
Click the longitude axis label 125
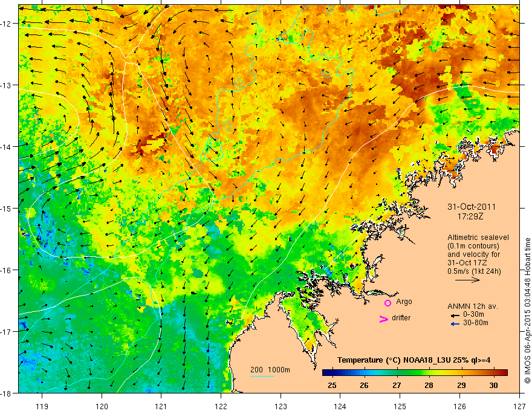click(x=400, y=406)
